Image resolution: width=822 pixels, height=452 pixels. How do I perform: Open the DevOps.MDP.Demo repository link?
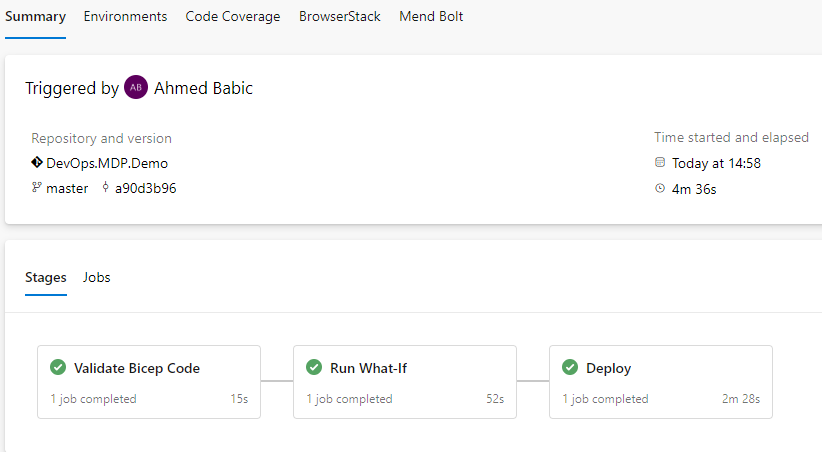pos(107,163)
